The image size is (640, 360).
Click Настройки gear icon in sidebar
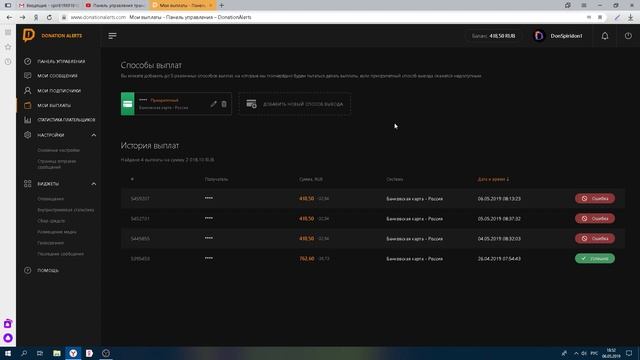click(x=27, y=135)
